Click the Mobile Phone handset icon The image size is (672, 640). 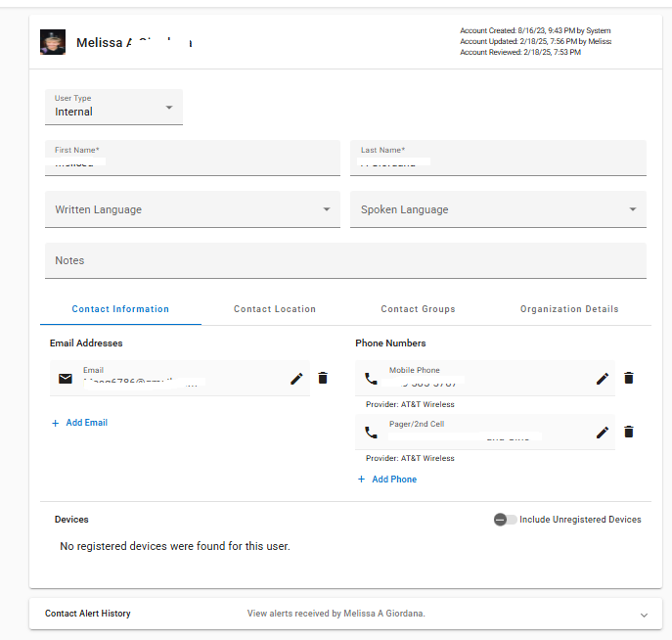point(371,378)
